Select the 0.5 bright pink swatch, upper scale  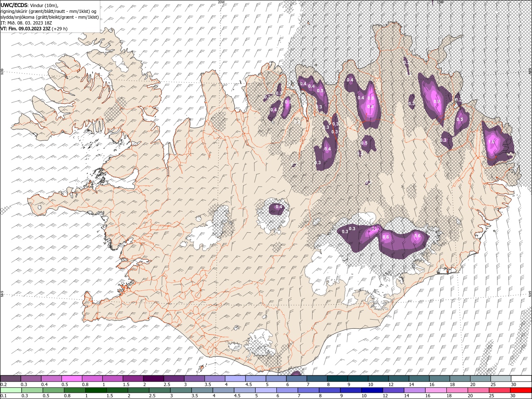click(x=71, y=378)
